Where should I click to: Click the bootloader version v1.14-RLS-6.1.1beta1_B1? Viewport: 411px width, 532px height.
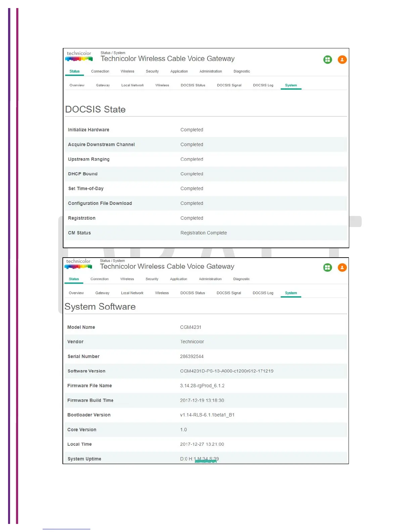point(207,415)
